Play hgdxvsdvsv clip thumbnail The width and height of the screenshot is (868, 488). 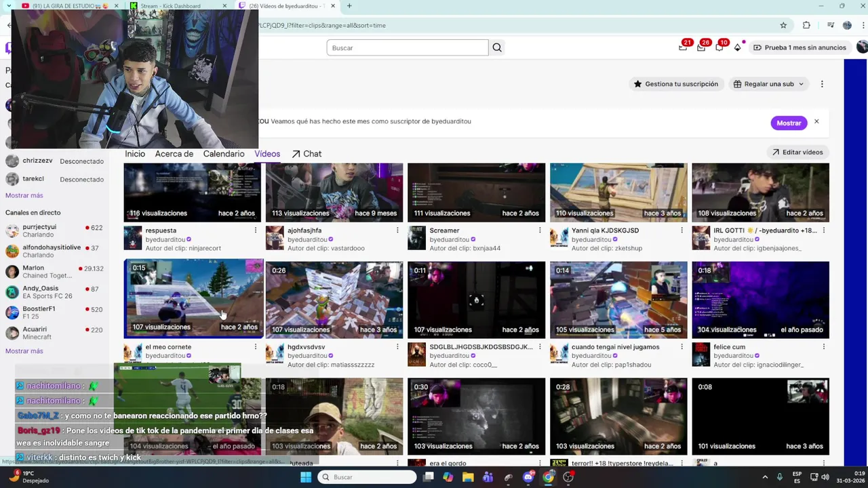[x=334, y=300]
